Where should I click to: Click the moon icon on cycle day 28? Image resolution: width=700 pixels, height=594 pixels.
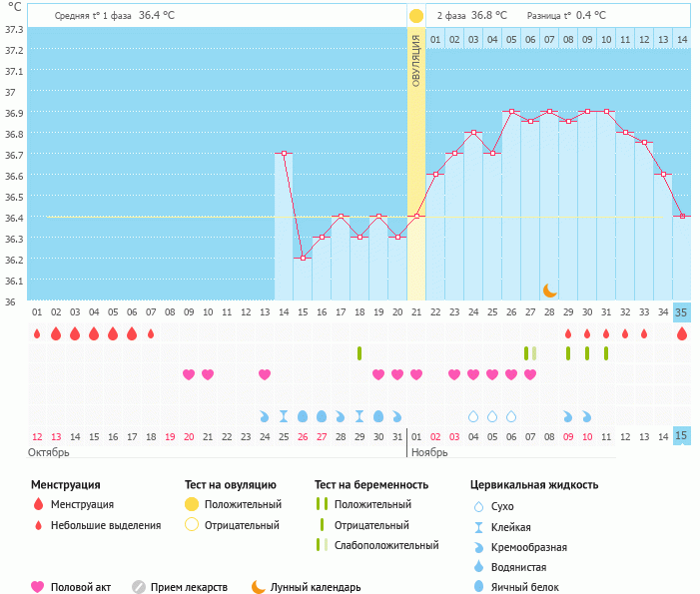(x=549, y=290)
